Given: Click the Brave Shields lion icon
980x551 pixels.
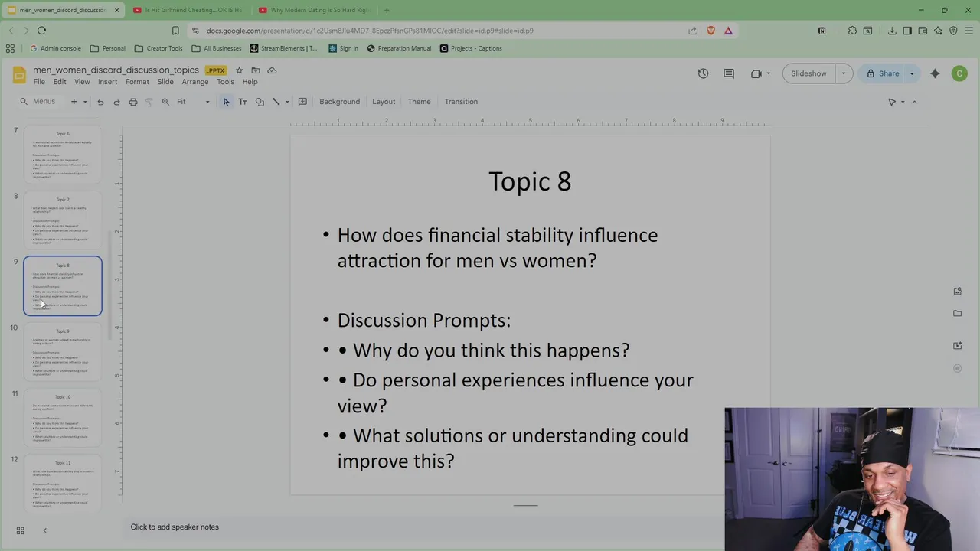Looking at the screenshot, I should click(x=711, y=31).
